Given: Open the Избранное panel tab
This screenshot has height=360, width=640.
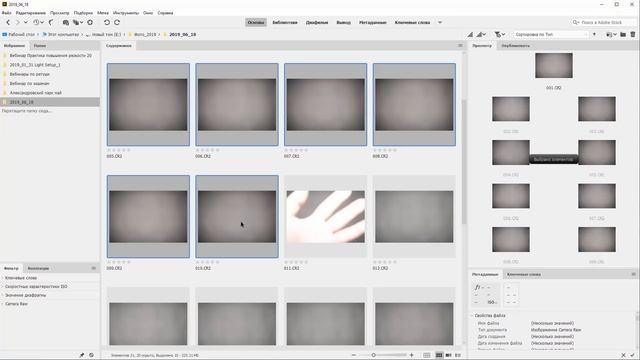Looking at the screenshot, I should 14,46.
